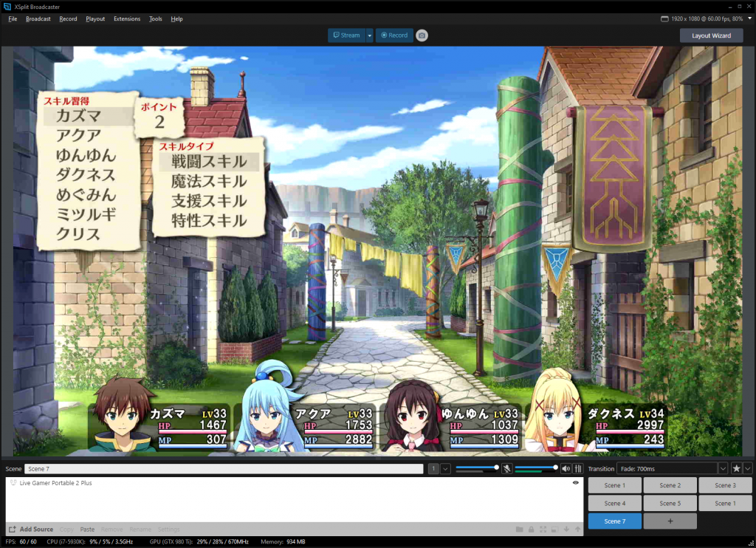Open the Broadcast menu

point(38,18)
